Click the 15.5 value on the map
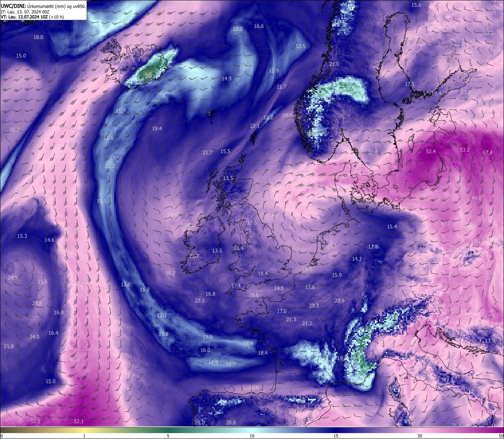 coord(225,151)
